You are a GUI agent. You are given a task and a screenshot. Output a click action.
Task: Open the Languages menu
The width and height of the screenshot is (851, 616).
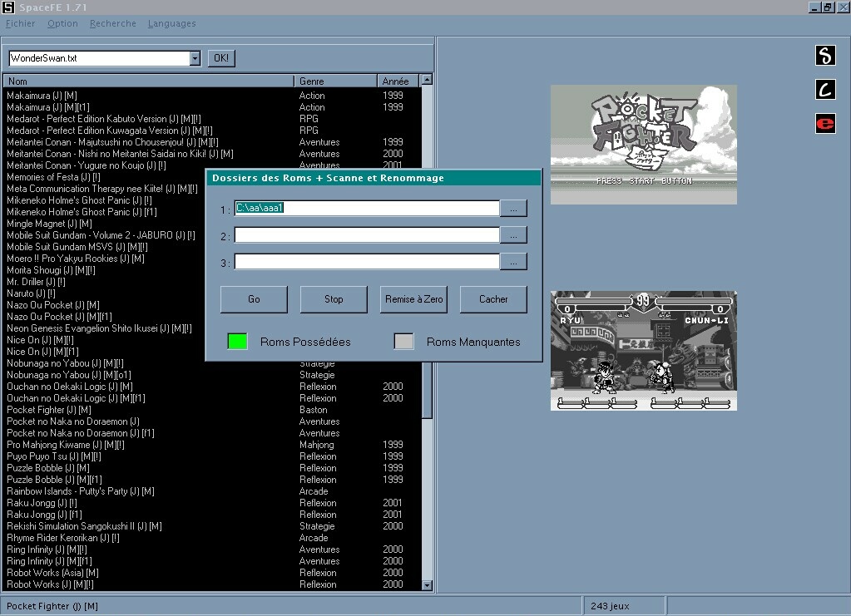[171, 23]
